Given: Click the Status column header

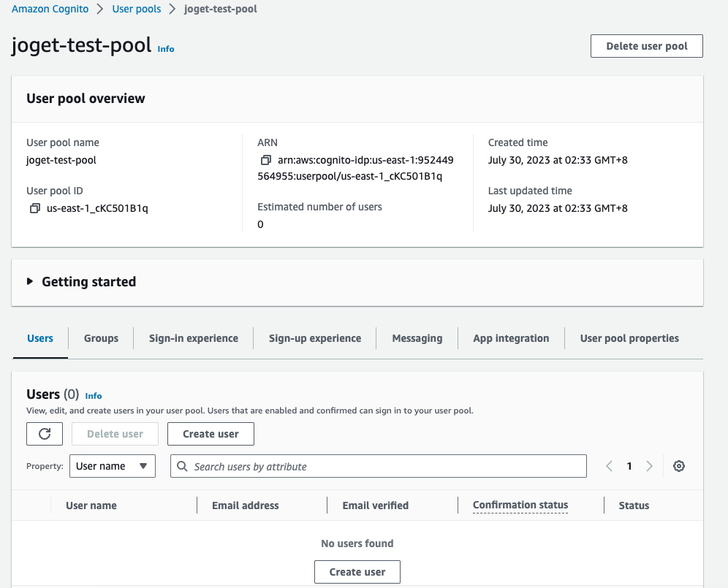Looking at the screenshot, I should pos(634,505).
